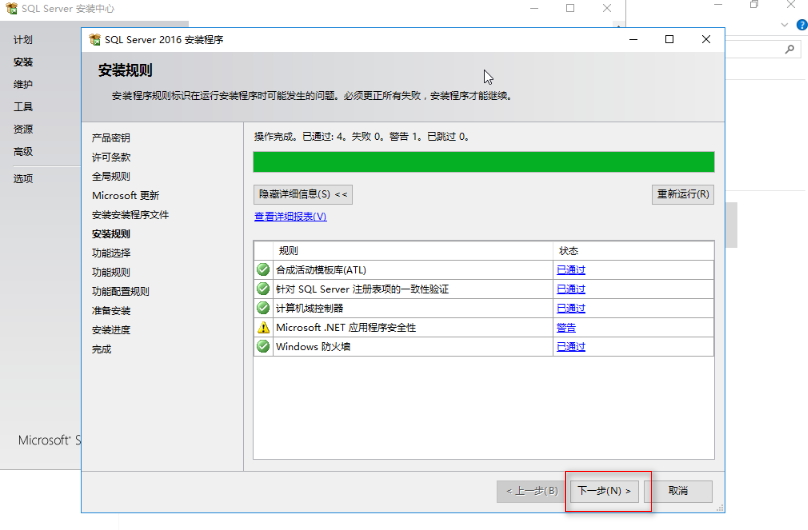Select 资源 in the 安装中心 sidebar
This screenshot has width=808, height=530.
point(23,129)
